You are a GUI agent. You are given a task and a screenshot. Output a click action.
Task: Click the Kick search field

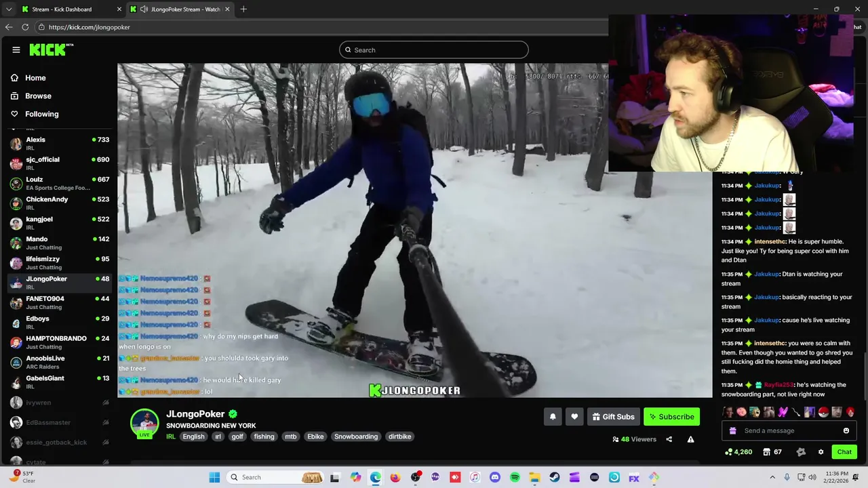pyautogui.click(x=434, y=49)
